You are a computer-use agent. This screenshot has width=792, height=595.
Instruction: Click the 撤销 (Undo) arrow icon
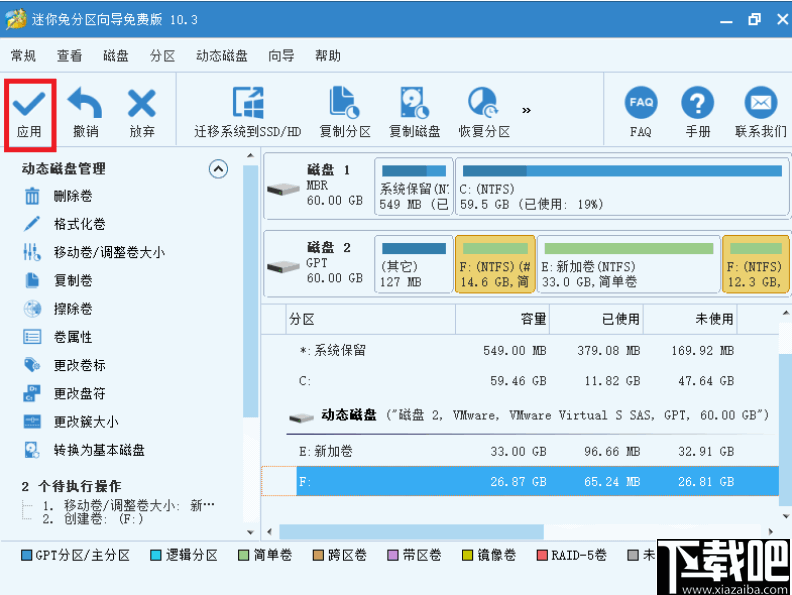click(x=85, y=103)
